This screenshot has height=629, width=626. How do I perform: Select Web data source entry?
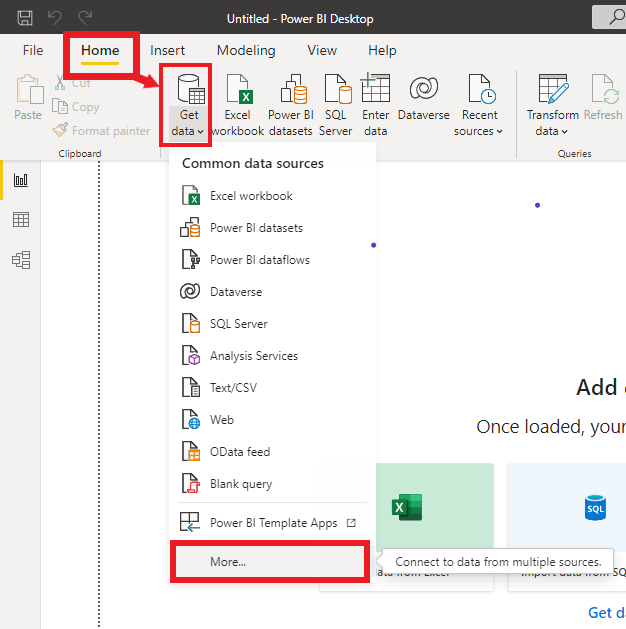(273, 420)
